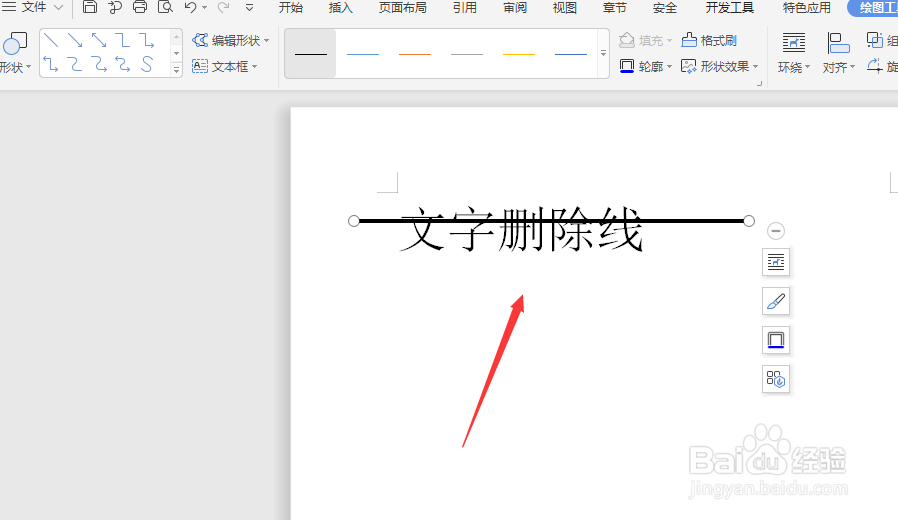The width and height of the screenshot is (898, 520).
Task: Switch to the 特色应用 tab
Action: click(806, 7)
